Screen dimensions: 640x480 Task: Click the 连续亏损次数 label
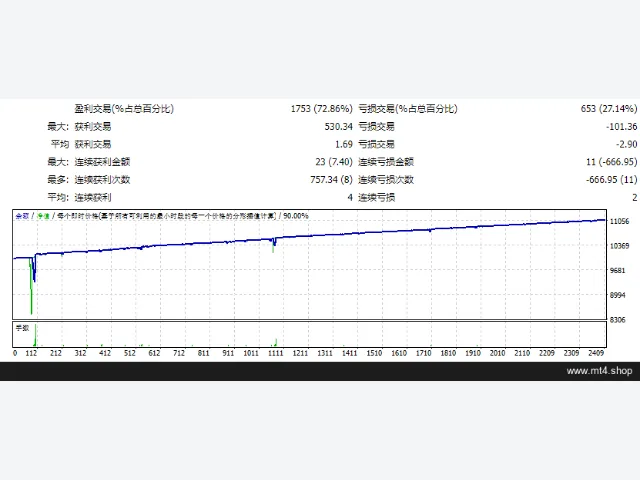coord(386,180)
